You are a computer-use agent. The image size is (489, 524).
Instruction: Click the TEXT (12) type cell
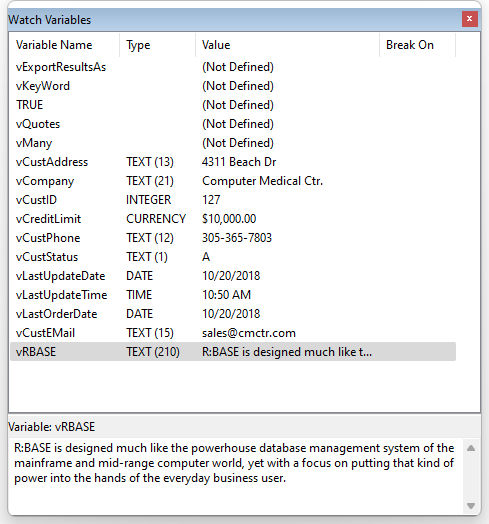click(150, 238)
